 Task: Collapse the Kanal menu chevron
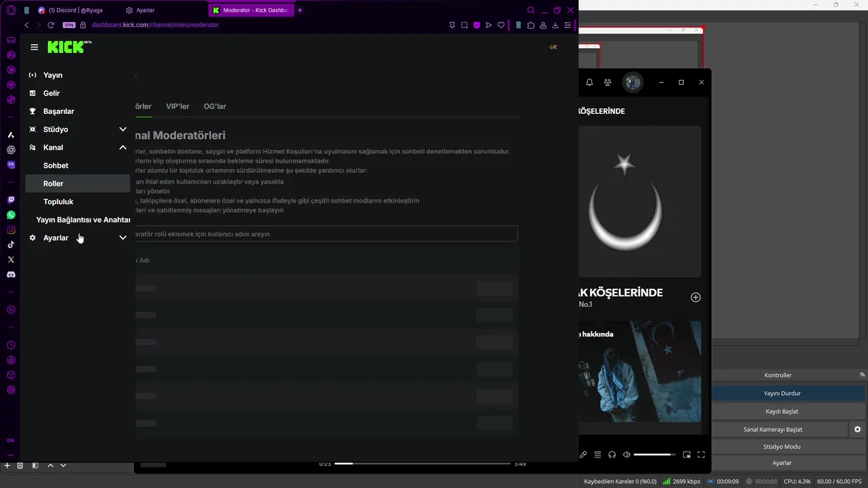(x=123, y=147)
